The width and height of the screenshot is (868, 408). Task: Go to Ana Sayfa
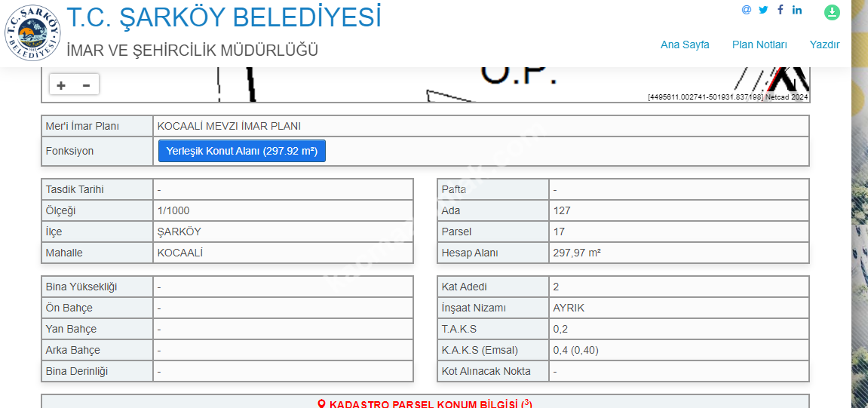(x=685, y=44)
